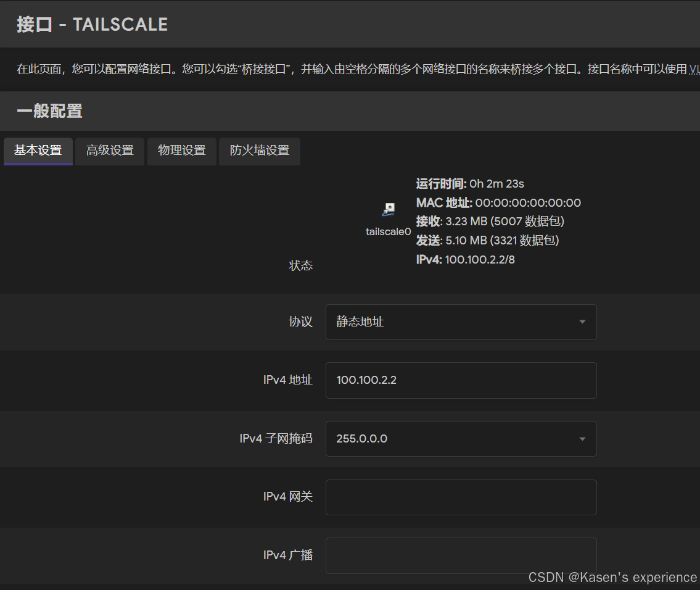Select the MAC 地址 00:00:00:00:00:00 line
Image resolution: width=700 pixels, height=590 pixels.
coord(499,203)
